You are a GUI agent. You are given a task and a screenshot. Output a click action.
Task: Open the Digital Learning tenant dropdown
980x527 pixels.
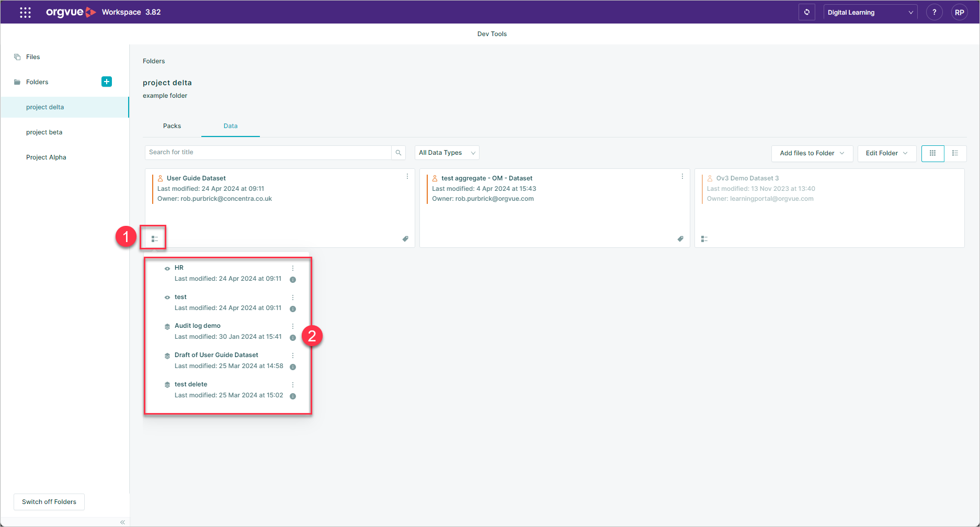pos(870,12)
